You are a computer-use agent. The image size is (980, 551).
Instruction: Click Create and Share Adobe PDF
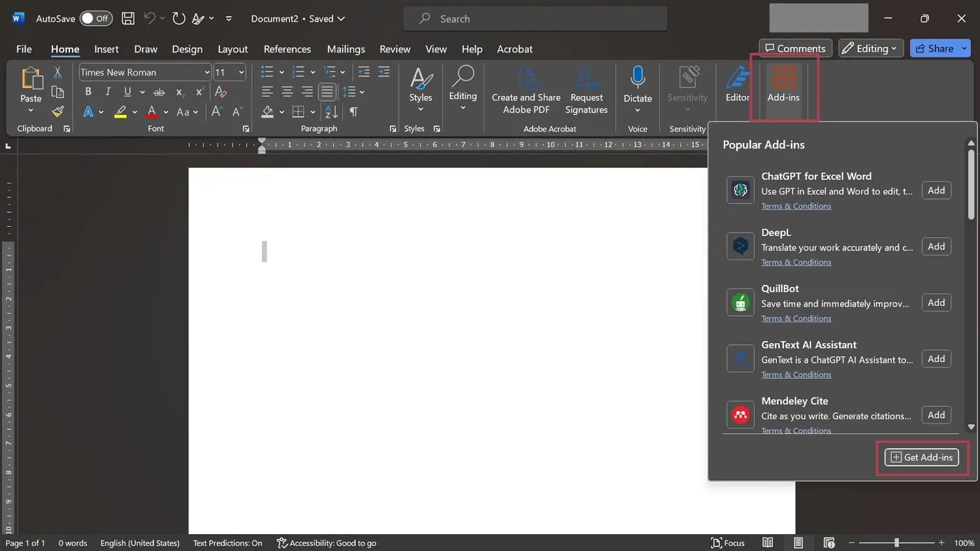526,90
